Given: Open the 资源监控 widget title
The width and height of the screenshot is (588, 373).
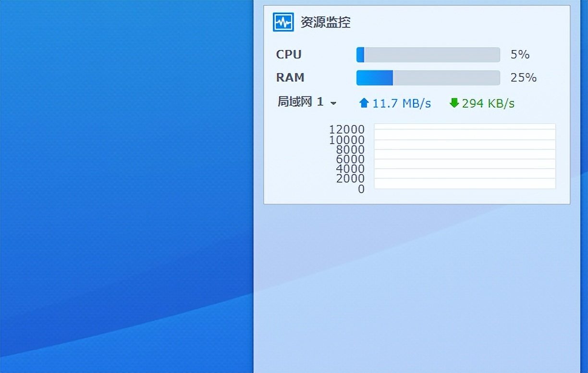Looking at the screenshot, I should coord(326,22).
